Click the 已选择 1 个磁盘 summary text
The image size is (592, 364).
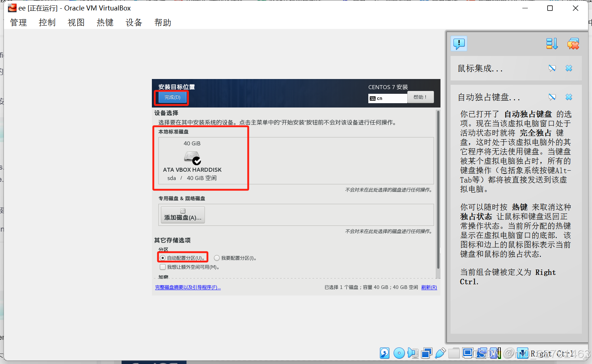click(371, 287)
